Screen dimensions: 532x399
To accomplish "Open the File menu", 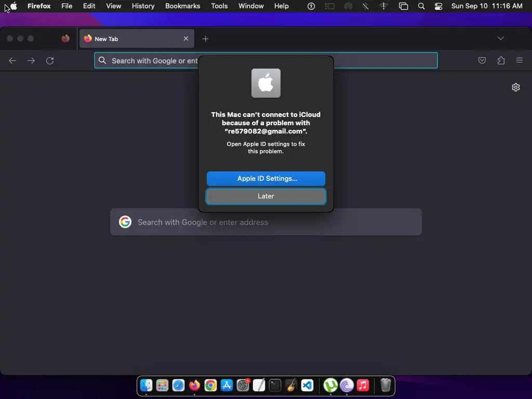I will (x=67, y=6).
